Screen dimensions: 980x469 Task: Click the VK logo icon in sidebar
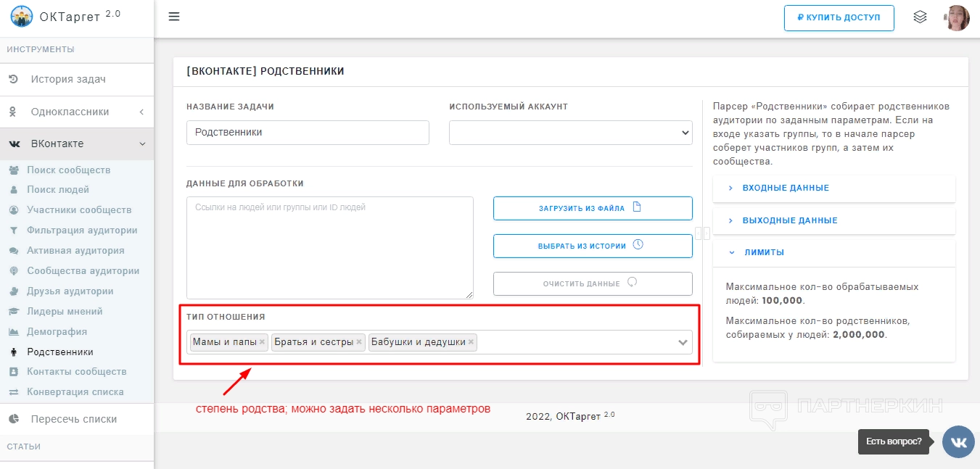pyautogui.click(x=14, y=144)
